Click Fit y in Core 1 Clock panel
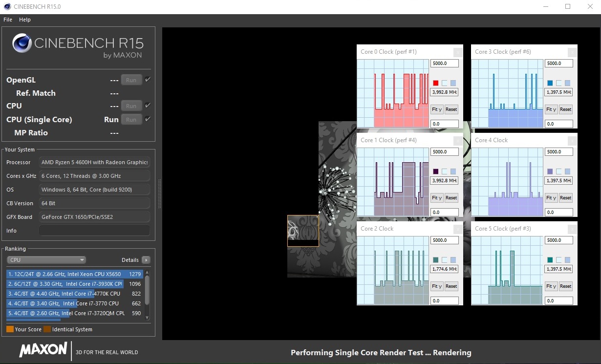Image resolution: width=601 pixels, height=364 pixels. pyautogui.click(x=437, y=198)
